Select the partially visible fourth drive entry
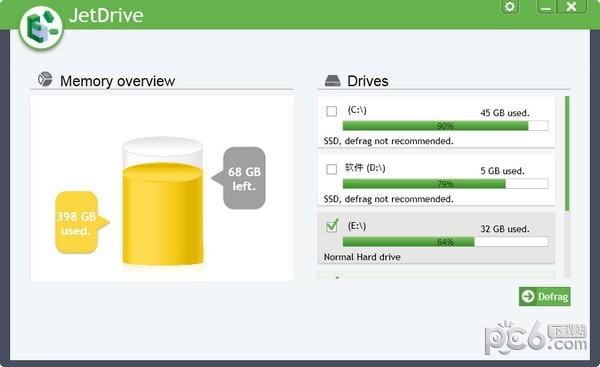 click(436, 275)
